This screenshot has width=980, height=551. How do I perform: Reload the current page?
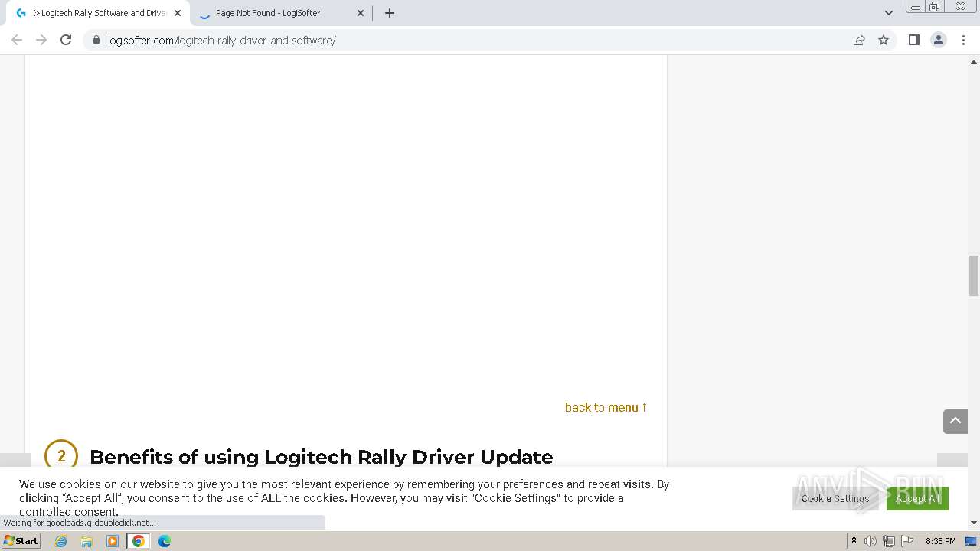(66, 40)
